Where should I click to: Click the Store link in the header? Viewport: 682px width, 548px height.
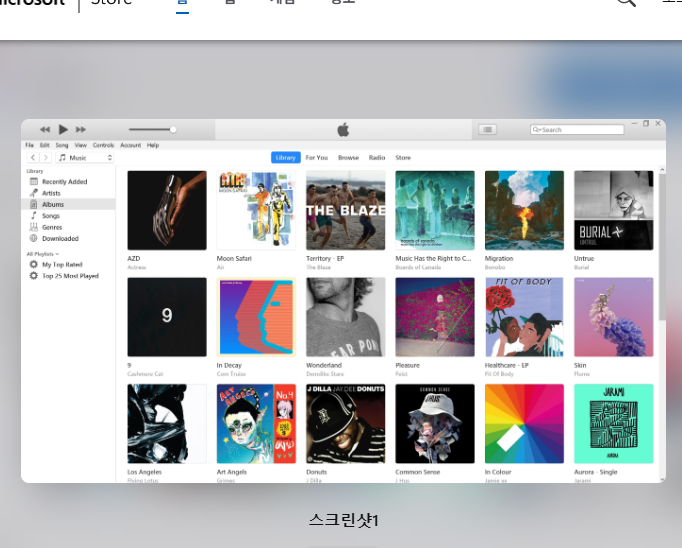pyautogui.click(x=111, y=1)
